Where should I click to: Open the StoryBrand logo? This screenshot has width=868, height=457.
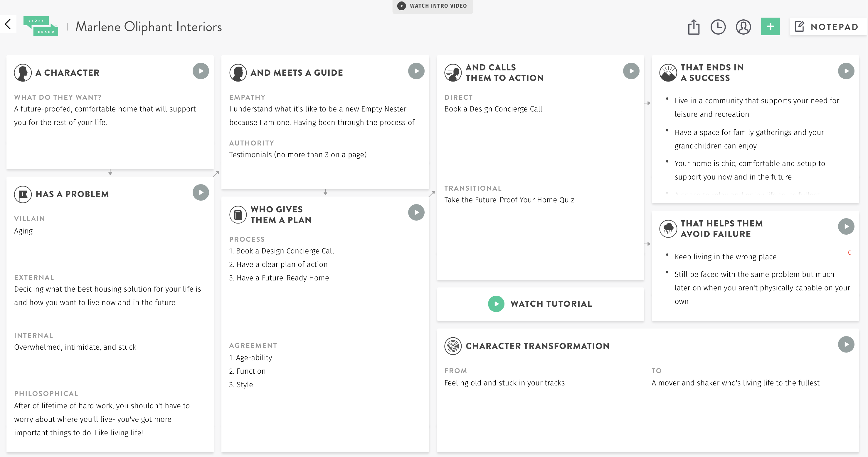point(41,26)
